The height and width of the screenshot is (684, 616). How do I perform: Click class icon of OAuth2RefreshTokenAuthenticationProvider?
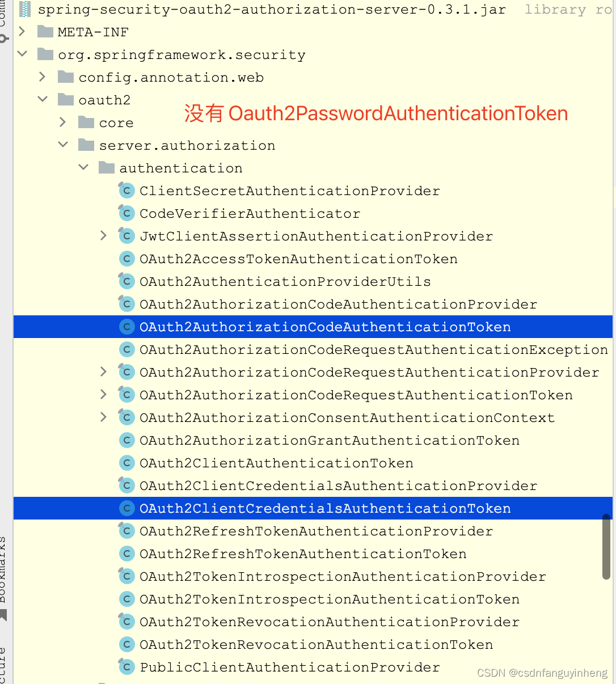click(x=126, y=531)
